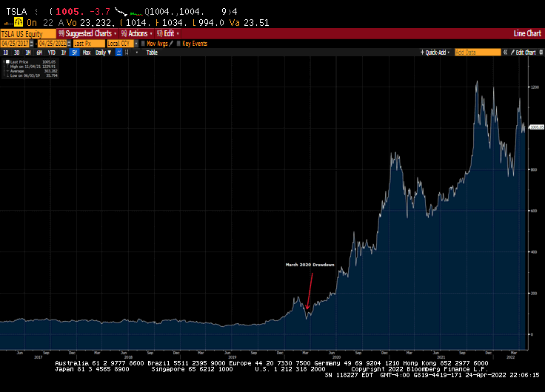Open the Actions menu
The image size is (545, 392).
coord(136,34)
